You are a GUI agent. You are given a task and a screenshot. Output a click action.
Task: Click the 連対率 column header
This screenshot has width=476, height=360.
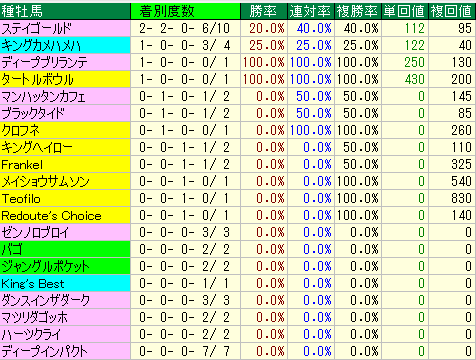pos(310,11)
